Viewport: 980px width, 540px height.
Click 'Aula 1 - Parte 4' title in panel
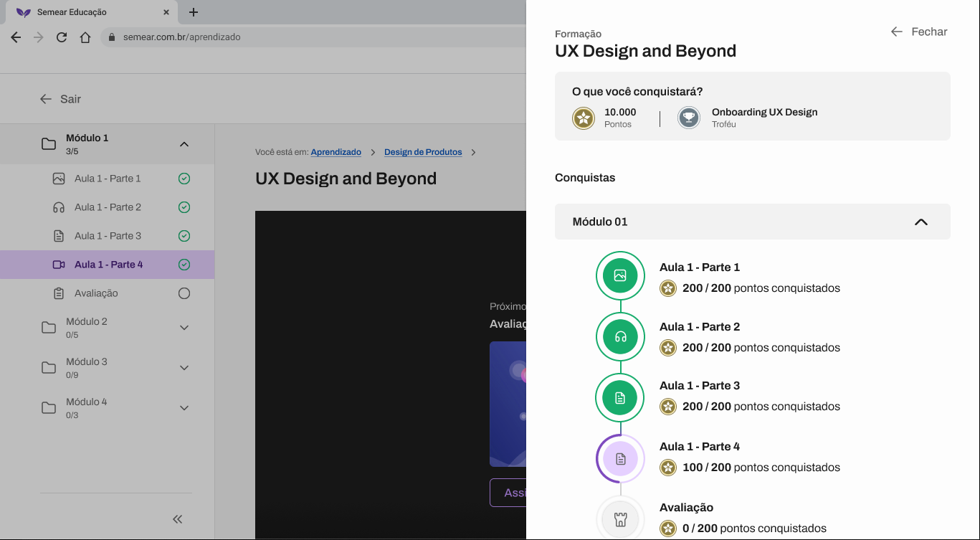[700, 447]
